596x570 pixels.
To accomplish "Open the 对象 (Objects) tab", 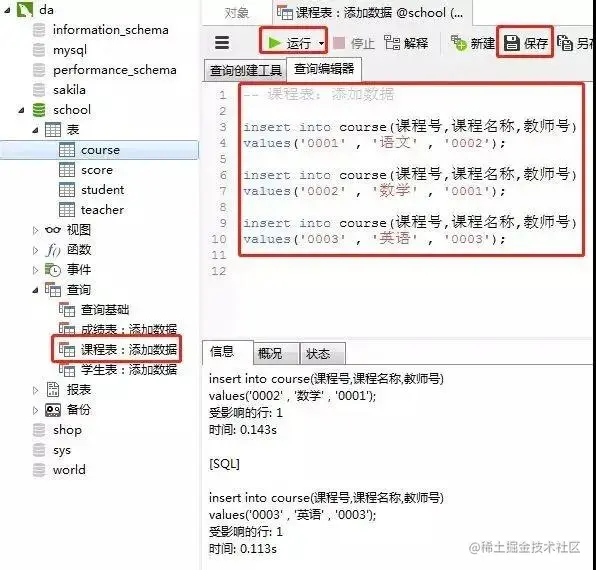I will point(236,13).
